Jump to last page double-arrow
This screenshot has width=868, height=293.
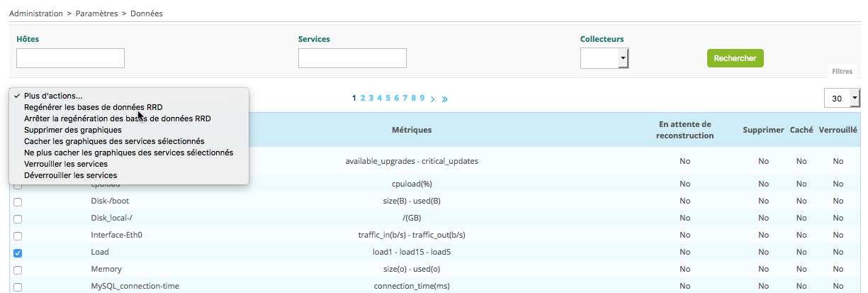[444, 99]
